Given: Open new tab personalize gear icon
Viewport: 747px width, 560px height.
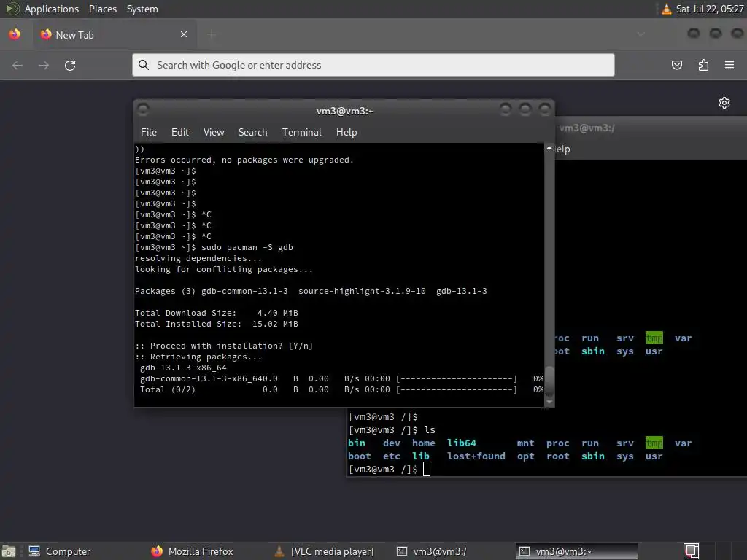Looking at the screenshot, I should pyautogui.click(x=724, y=103).
